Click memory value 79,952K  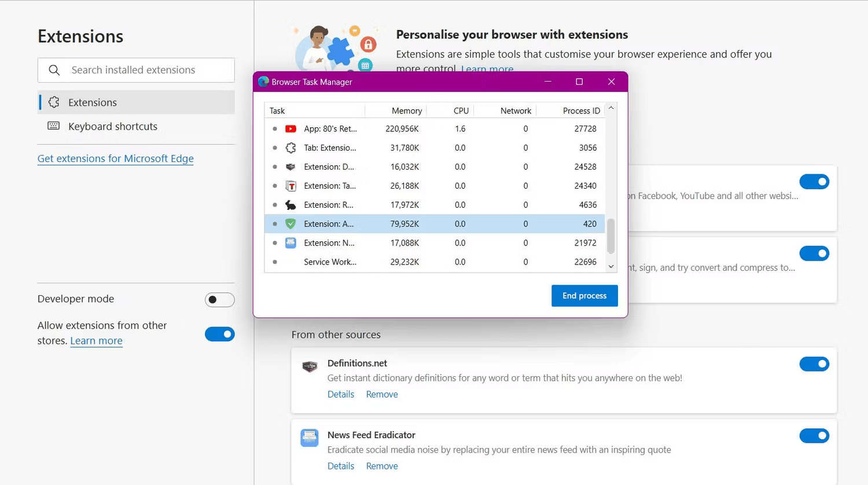click(x=404, y=224)
